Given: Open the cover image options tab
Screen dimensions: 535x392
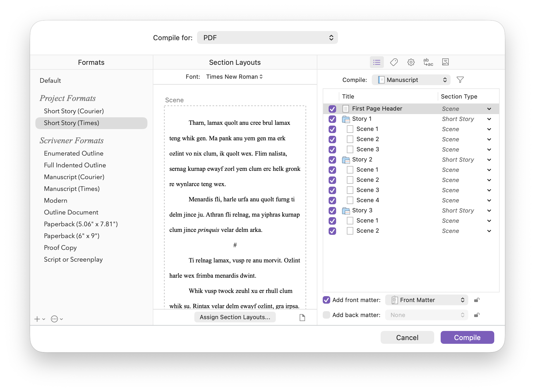Looking at the screenshot, I should (445, 62).
